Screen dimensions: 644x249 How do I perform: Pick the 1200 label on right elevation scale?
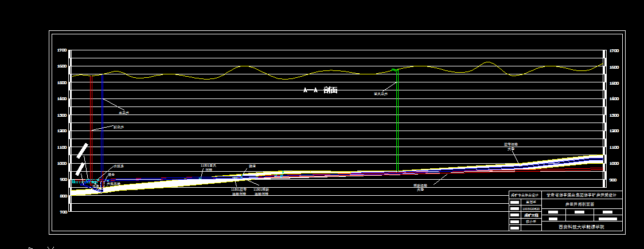coord(614,131)
